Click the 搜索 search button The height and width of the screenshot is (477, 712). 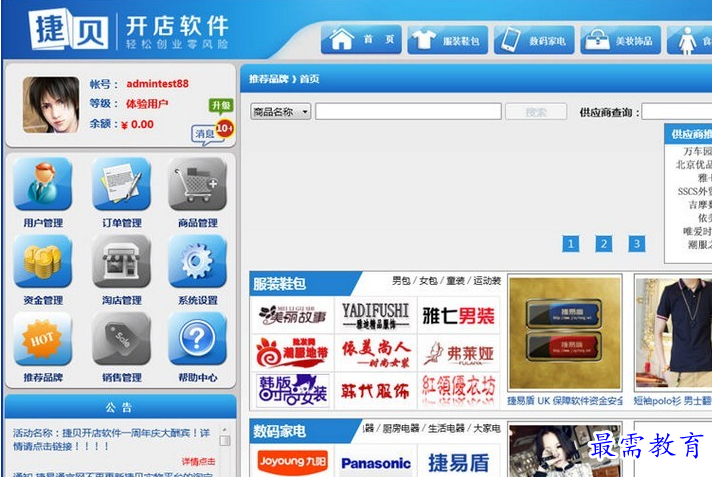click(536, 112)
